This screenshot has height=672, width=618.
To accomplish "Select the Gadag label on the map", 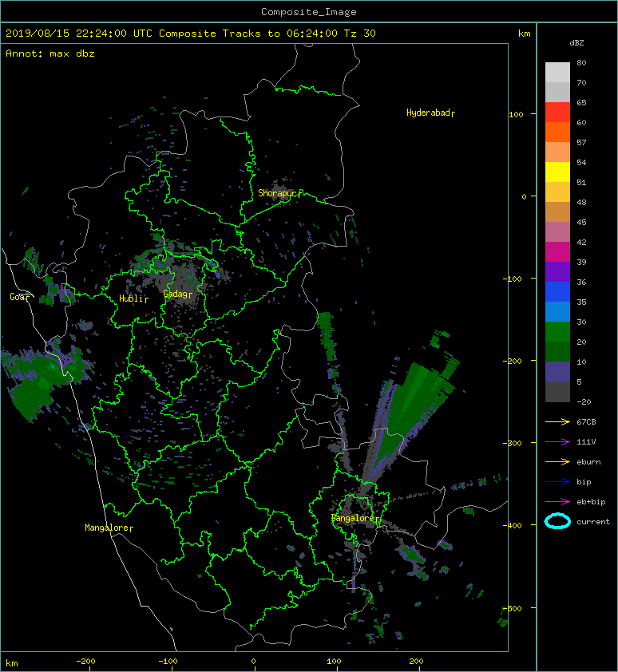I will [x=176, y=294].
